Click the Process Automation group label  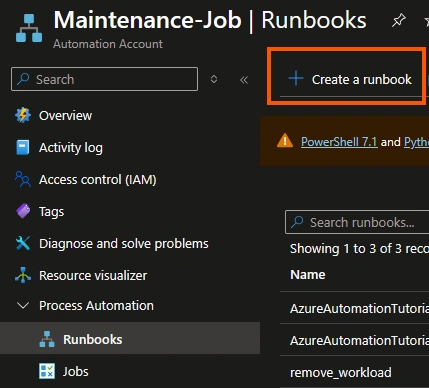click(96, 306)
